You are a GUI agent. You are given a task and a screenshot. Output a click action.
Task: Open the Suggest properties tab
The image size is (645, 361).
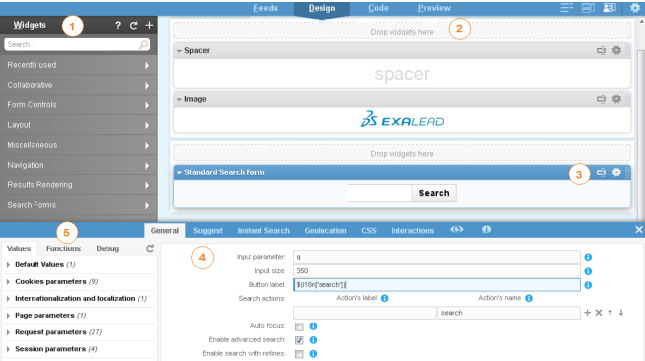(208, 231)
